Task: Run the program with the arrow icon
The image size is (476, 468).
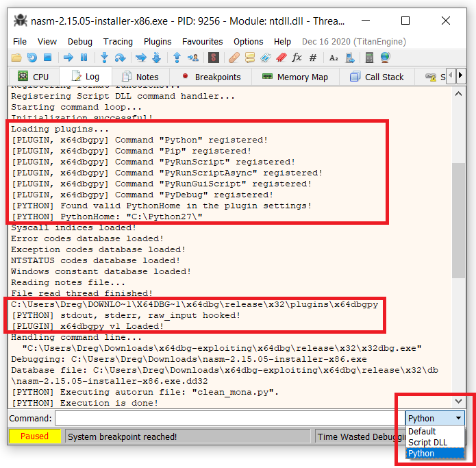Action: coord(68,58)
